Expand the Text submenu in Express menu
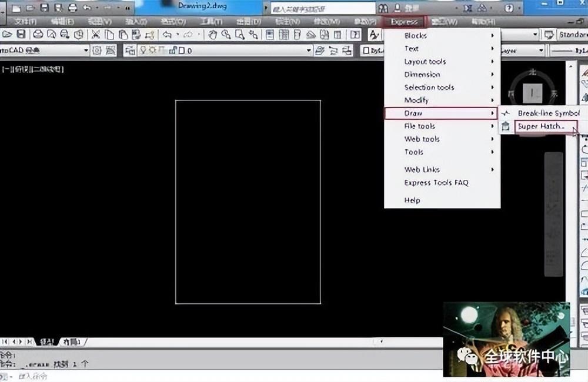This screenshot has width=588, height=382. (x=442, y=48)
